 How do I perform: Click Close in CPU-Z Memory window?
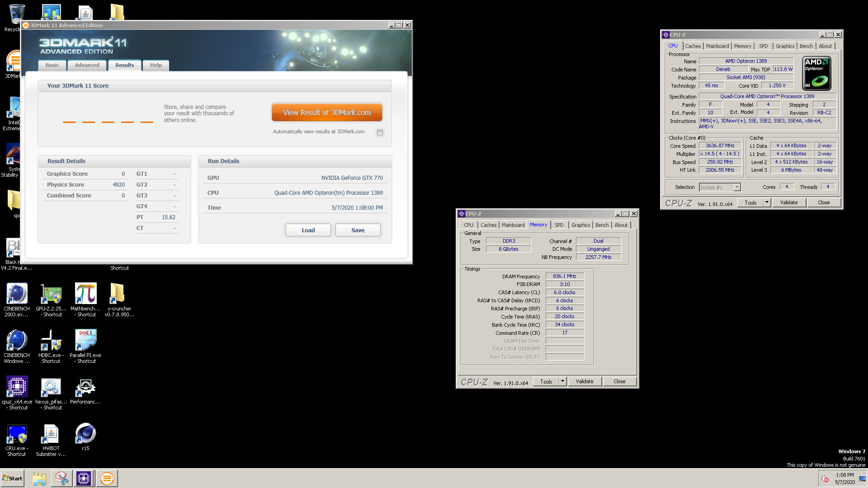pos(619,381)
